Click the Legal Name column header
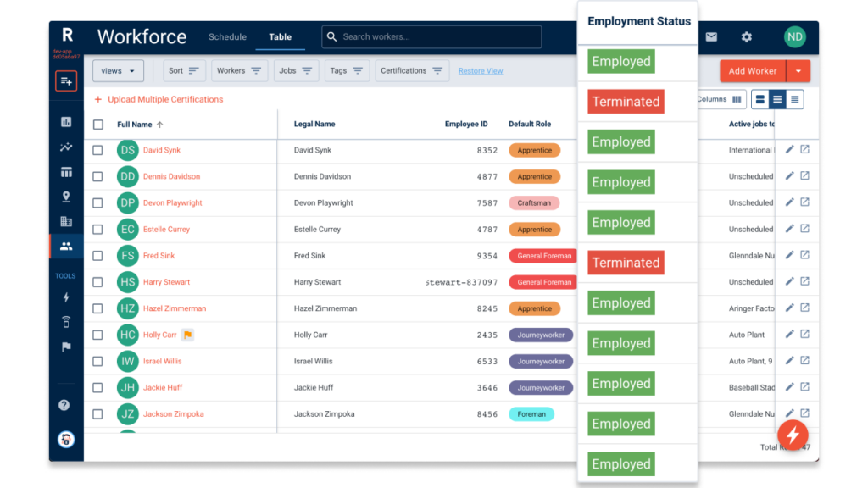This screenshot has width=868, height=488. pos(314,124)
